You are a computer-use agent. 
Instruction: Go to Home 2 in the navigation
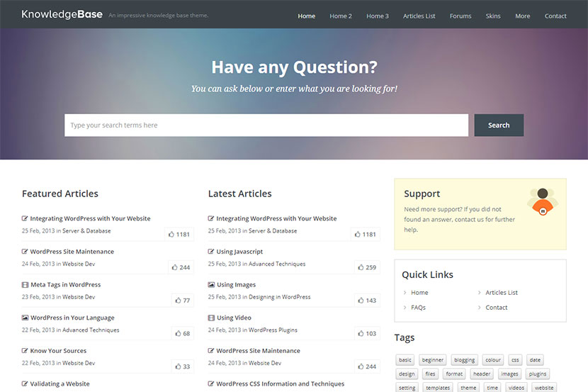341,16
